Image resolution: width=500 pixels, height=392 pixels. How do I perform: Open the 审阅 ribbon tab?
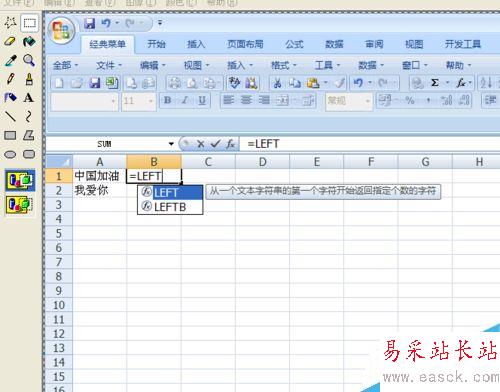[374, 44]
